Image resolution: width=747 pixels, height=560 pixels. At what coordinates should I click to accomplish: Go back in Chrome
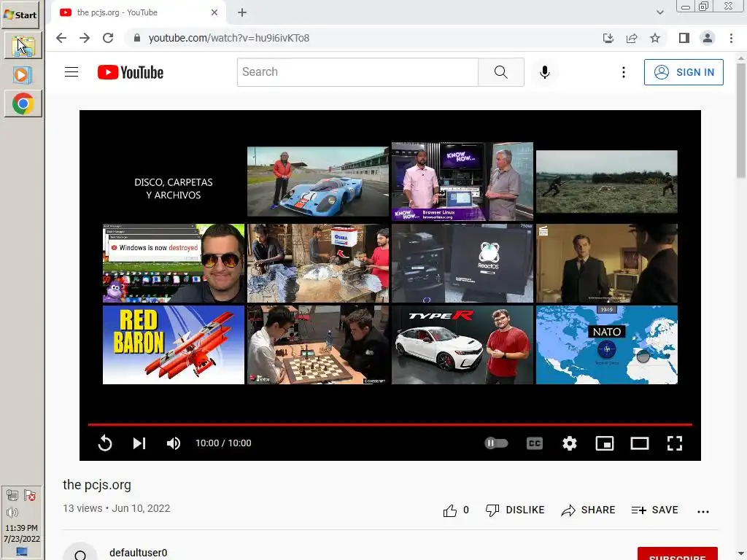pos(61,38)
